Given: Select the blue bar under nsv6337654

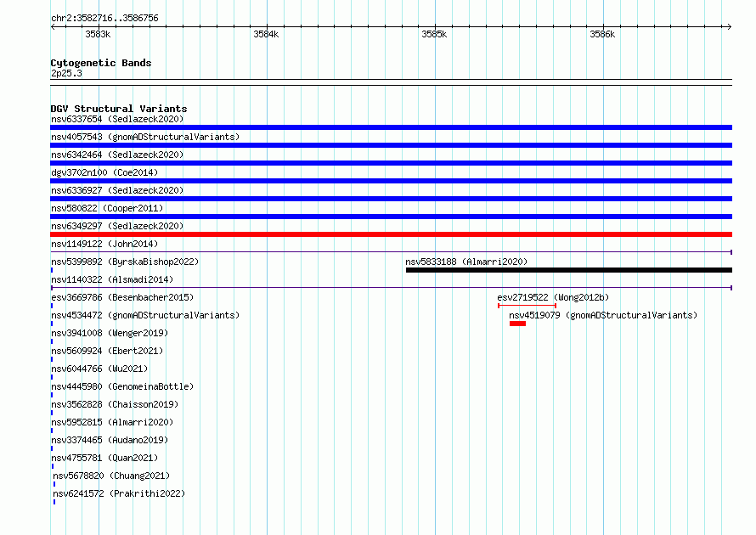Looking at the screenshot, I should pyautogui.click(x=391, y=127).
